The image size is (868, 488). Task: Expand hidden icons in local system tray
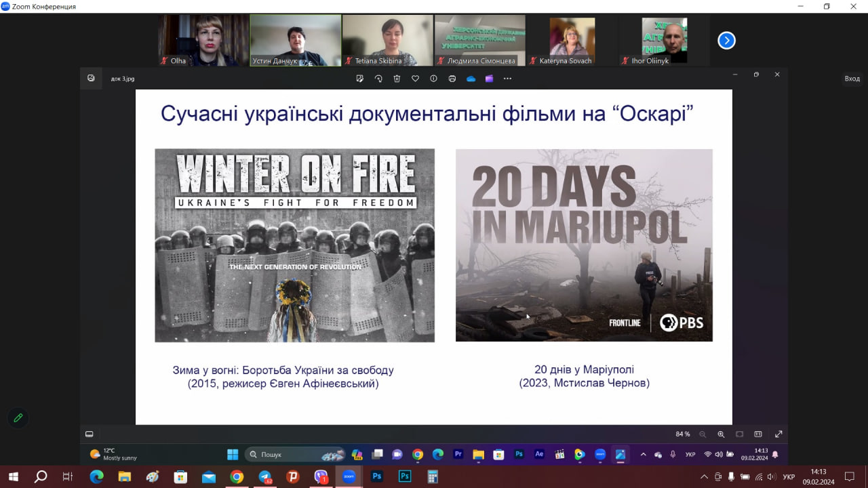tap(704, 476)
